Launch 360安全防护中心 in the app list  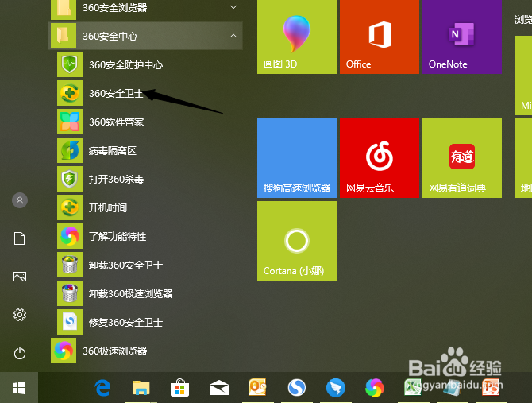tap(146, 64)
